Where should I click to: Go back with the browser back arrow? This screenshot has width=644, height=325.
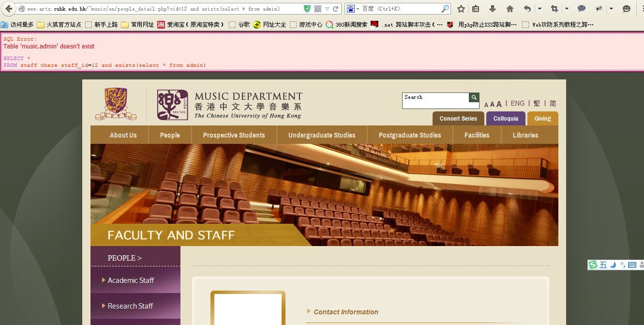tap(8, 9)
